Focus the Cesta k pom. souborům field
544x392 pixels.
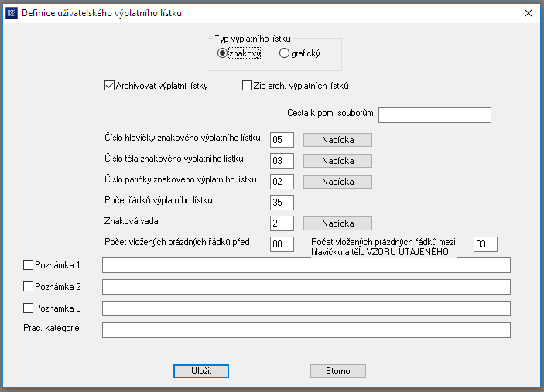(x=435, y=115)
